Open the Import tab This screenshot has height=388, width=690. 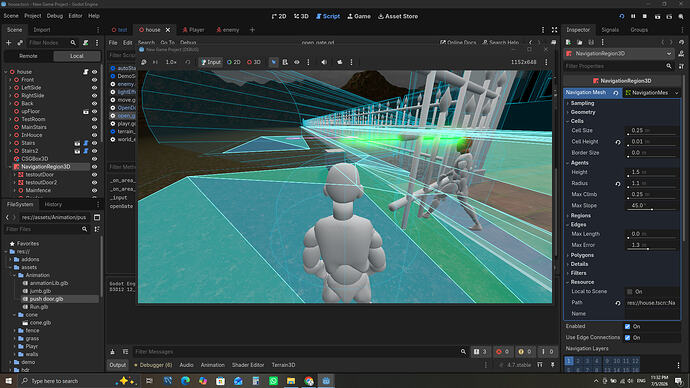point(42,30)
